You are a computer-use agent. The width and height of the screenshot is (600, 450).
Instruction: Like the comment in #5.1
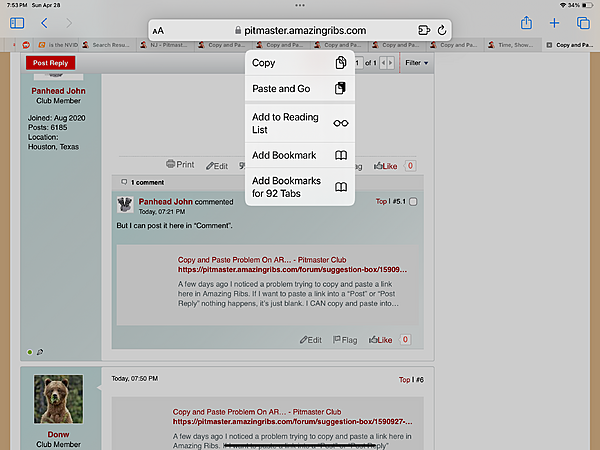click(x=380, y=340)
